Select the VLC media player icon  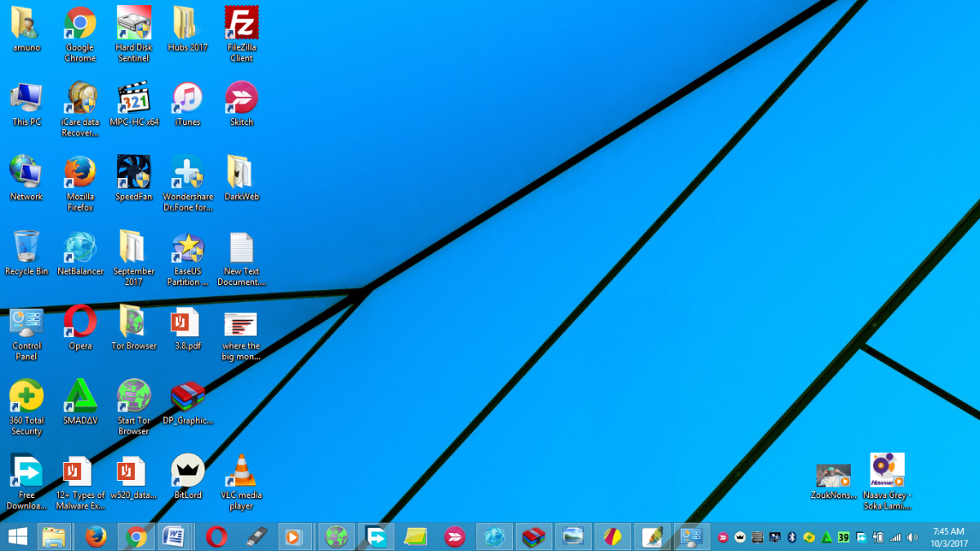(x=241, y=472)
